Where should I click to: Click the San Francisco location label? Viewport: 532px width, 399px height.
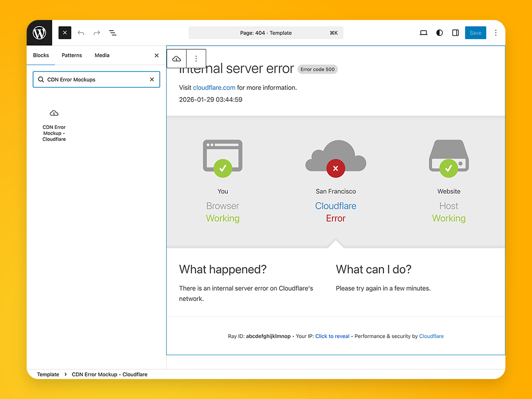click(x=336, y=192)
